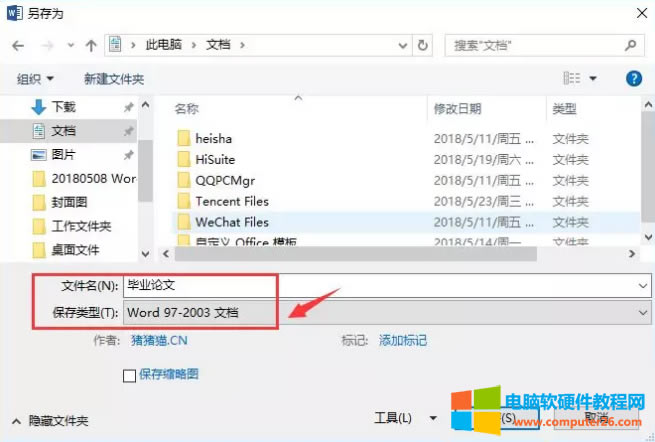The image size is (655, 442).
Task: Click 新建文件夹 button
Action: [x=114, y=79]
